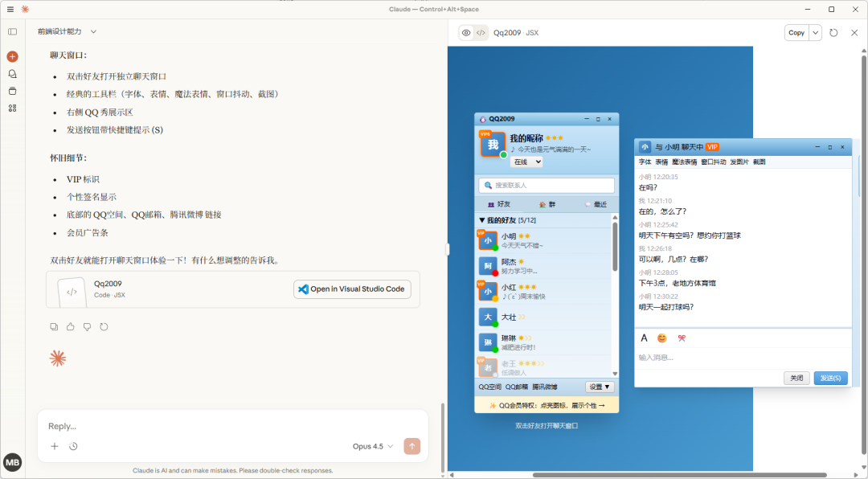Start a new chat with the plus icon
868x479 pixels.
coord(13,56)
